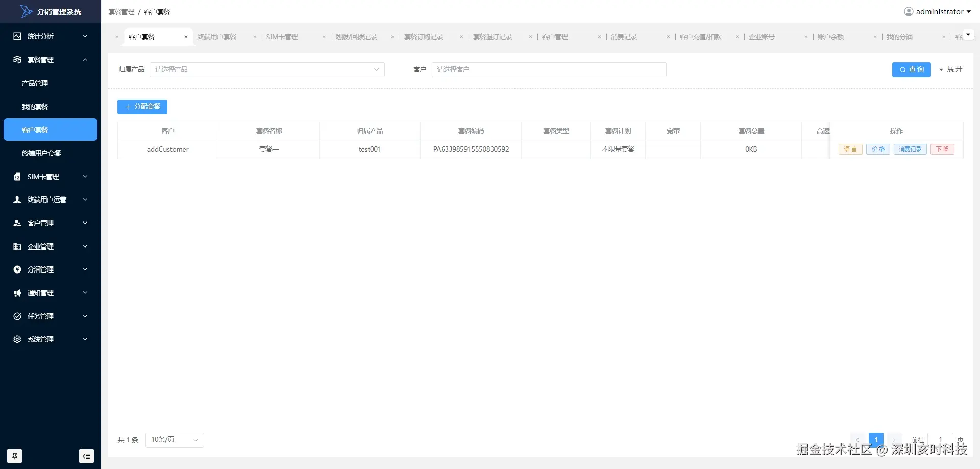Expand the 终端用户运营 sidebar menu chevron
This screenshot has height=469, width=980.
pos(85,200)
